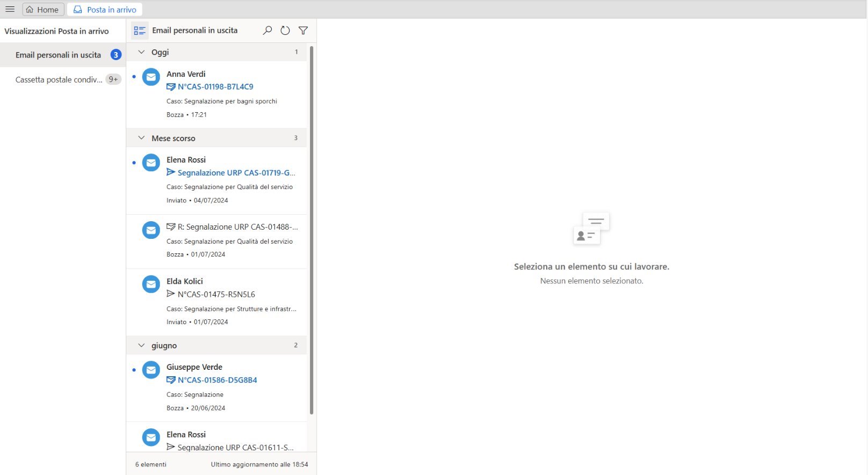Select the Posta in arrivo tab
868x475 pixels.
point(105,10)
